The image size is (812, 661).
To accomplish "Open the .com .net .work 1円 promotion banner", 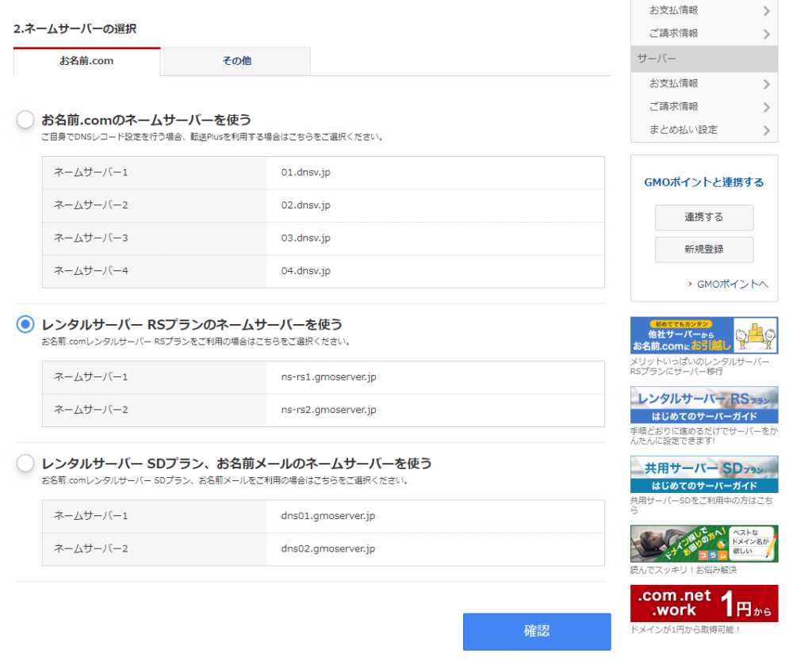I will pyautogui.click(x=704, y=602).
